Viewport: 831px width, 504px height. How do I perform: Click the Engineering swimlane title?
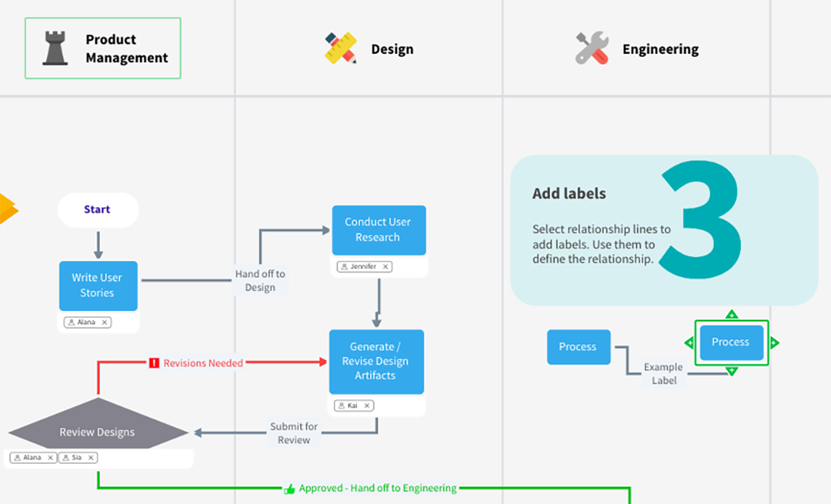660,49
